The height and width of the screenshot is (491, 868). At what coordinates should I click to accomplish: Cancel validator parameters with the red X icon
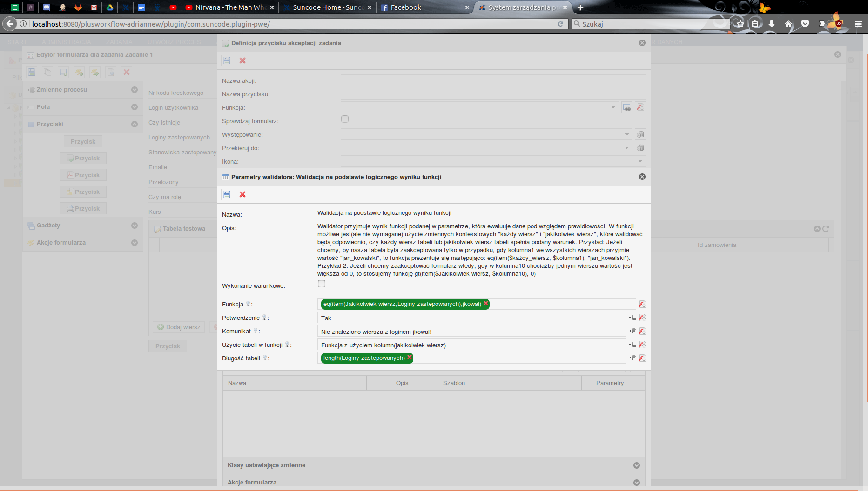(242, 194)
